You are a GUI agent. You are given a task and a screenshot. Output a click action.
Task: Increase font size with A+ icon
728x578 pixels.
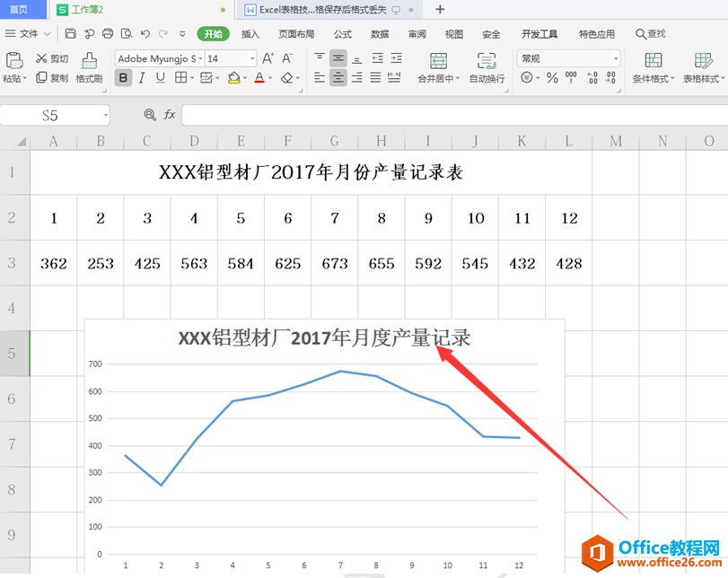point(268,58)
